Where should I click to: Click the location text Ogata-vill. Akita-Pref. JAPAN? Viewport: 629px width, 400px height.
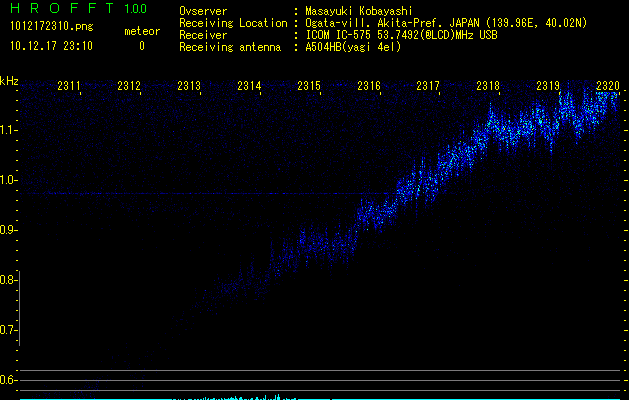392,23
